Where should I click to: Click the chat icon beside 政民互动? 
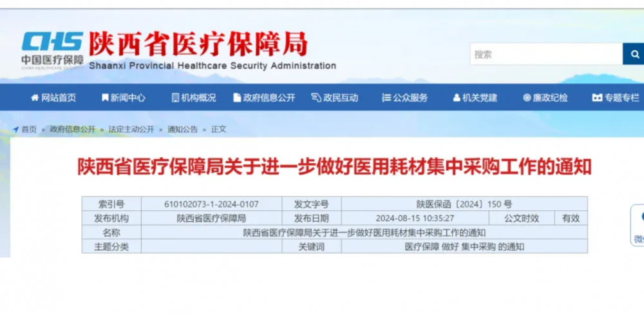pyautogui.click(x=316, y=98)
